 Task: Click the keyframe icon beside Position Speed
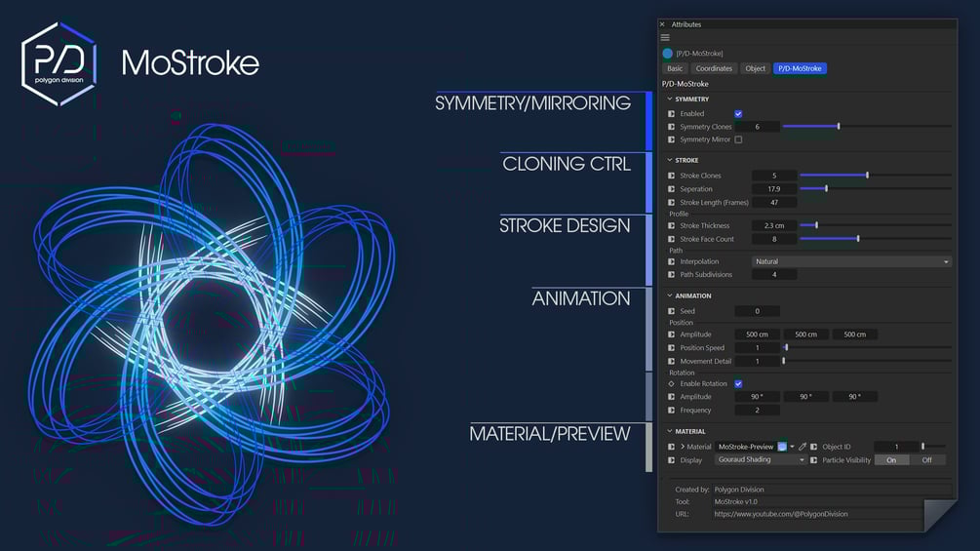(671, 348)
